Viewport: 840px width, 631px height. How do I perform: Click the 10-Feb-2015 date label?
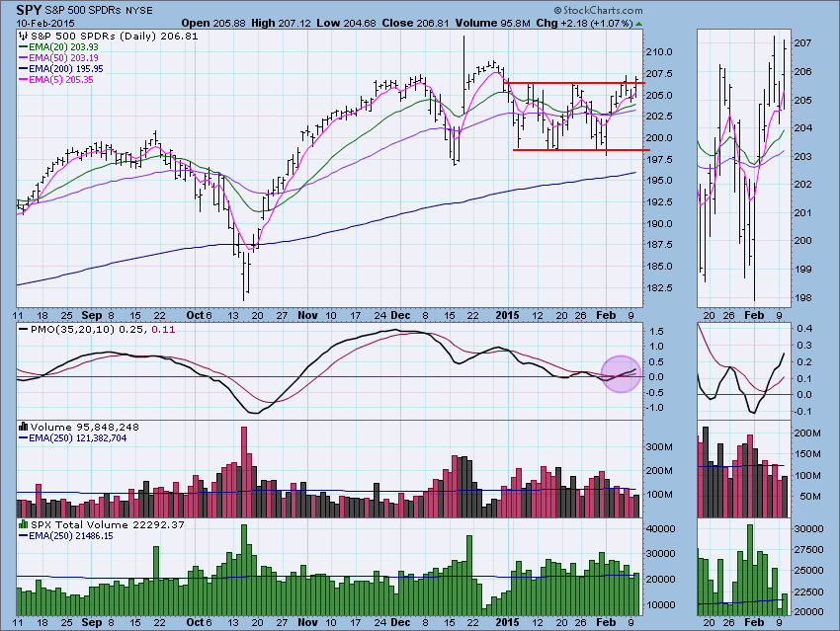tap(45, 23)
